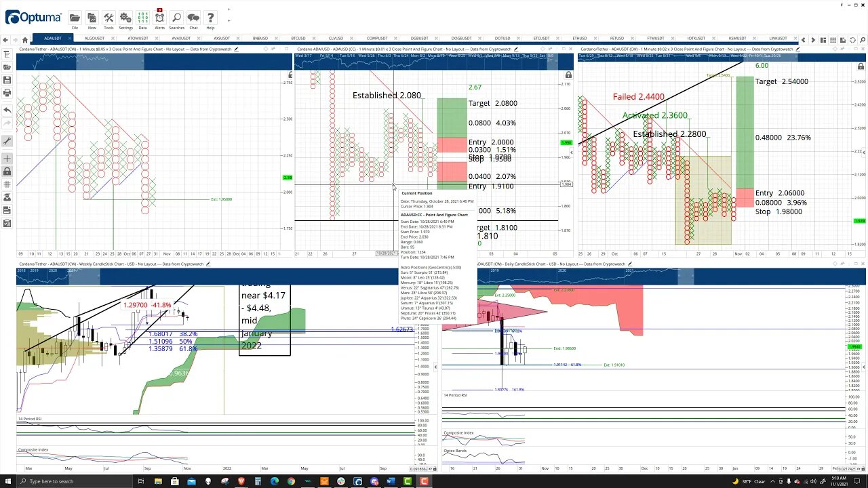Image resolution: width=868 pixels, height=488 pixels.
Task: Click the clipboard checklist icon in the sidebar
Action: [x=7, y=223]
